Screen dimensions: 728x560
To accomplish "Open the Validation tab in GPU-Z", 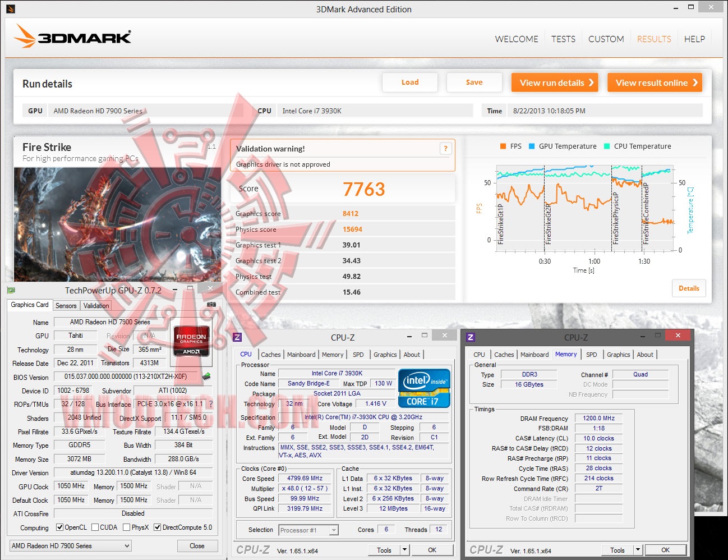I will click(96, 306).
